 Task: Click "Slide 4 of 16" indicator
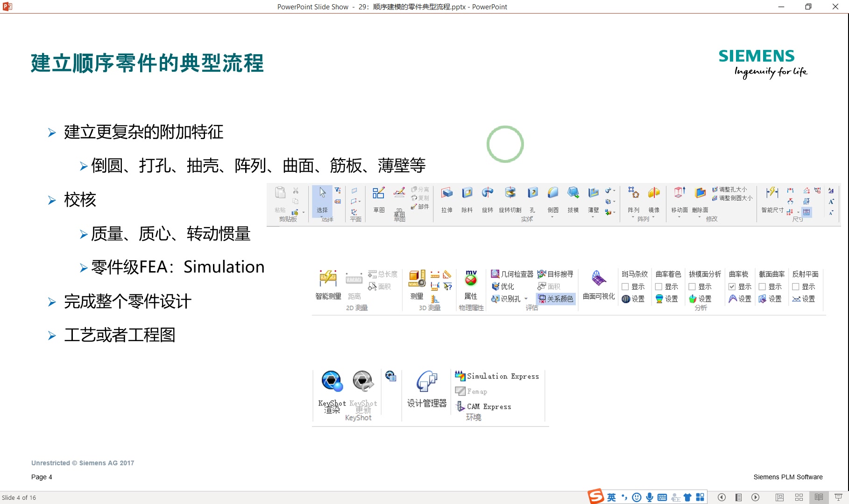click(19, 498)
